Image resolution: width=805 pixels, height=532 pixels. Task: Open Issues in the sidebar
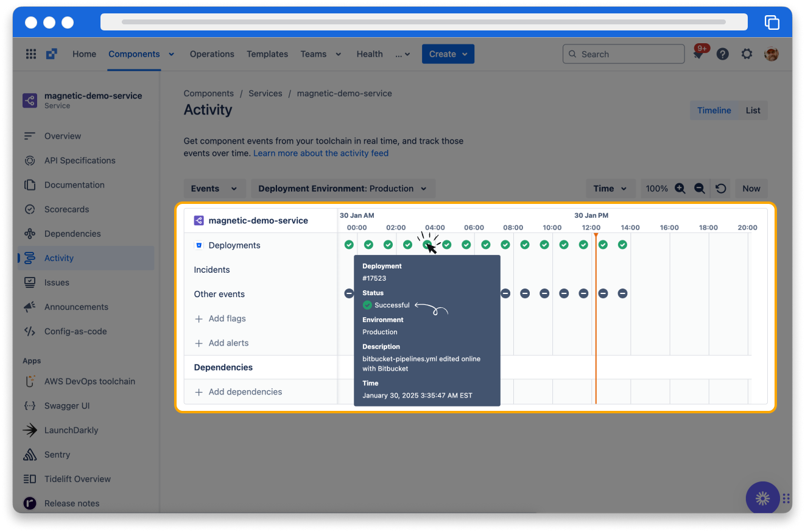point(86,282)
